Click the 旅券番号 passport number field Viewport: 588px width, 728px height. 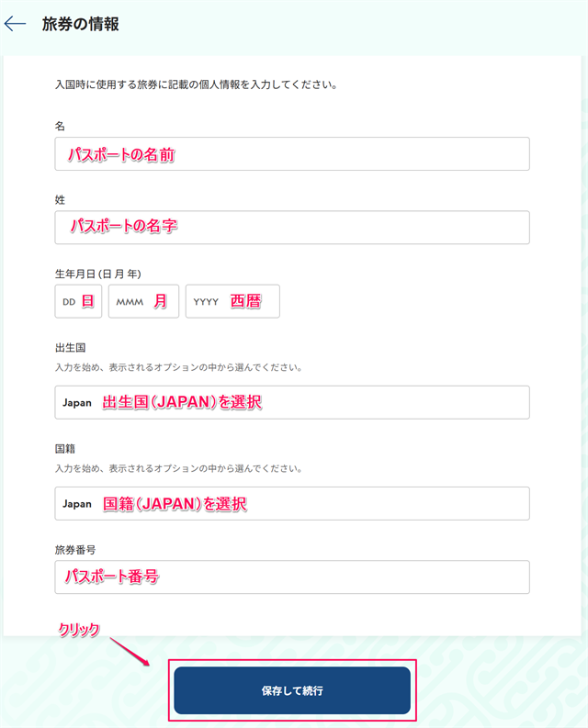[x=291, y=577]
